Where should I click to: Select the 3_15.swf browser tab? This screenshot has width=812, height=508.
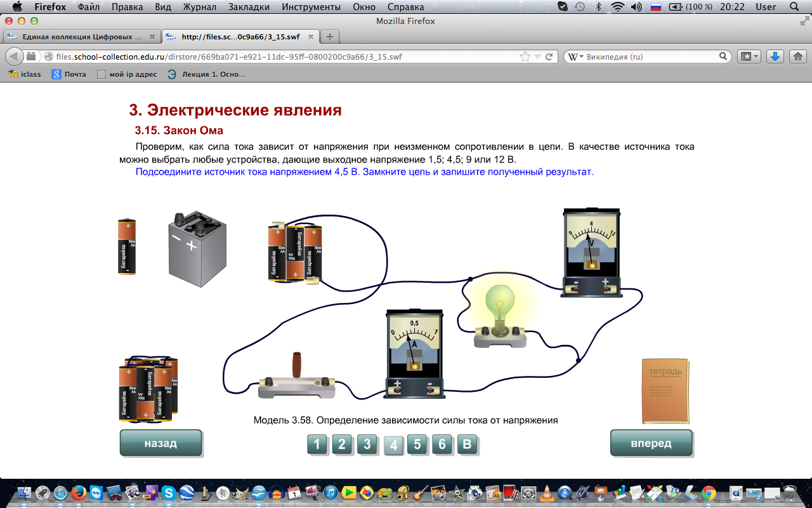pos(240,37)
